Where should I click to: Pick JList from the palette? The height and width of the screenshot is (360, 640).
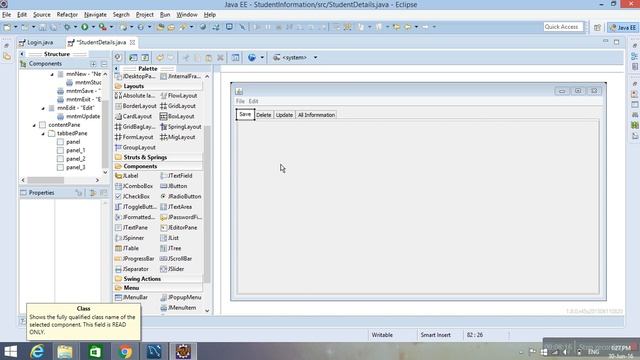click(x=170, y=238)
